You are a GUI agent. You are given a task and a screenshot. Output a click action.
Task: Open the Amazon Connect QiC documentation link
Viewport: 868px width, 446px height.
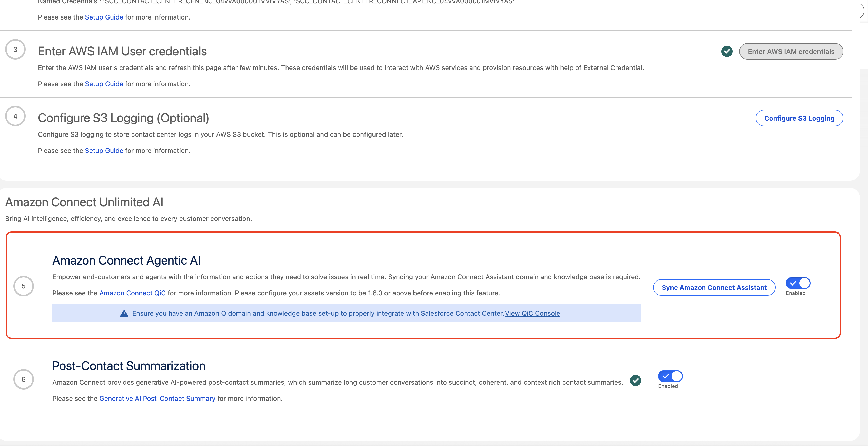(x=132, y=293)
